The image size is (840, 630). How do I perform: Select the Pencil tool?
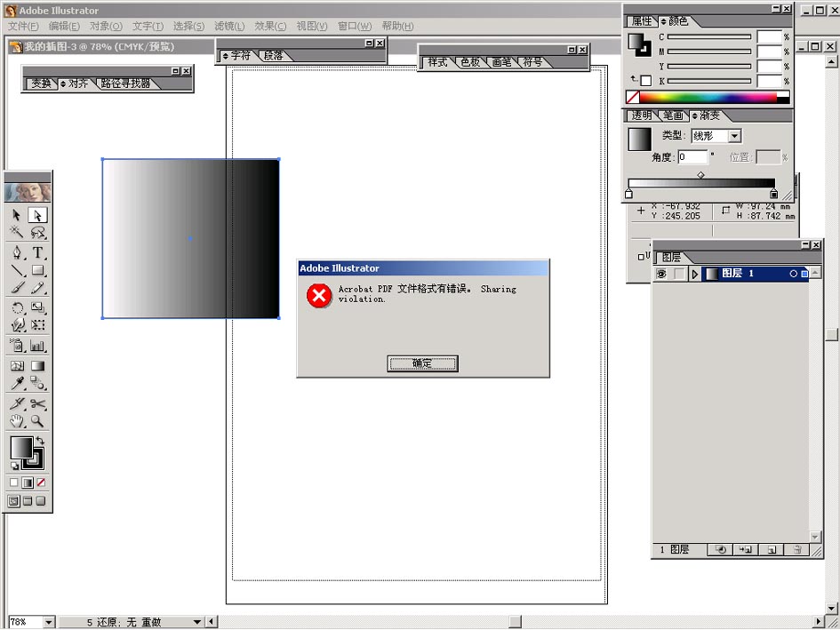tap(37, 288)
